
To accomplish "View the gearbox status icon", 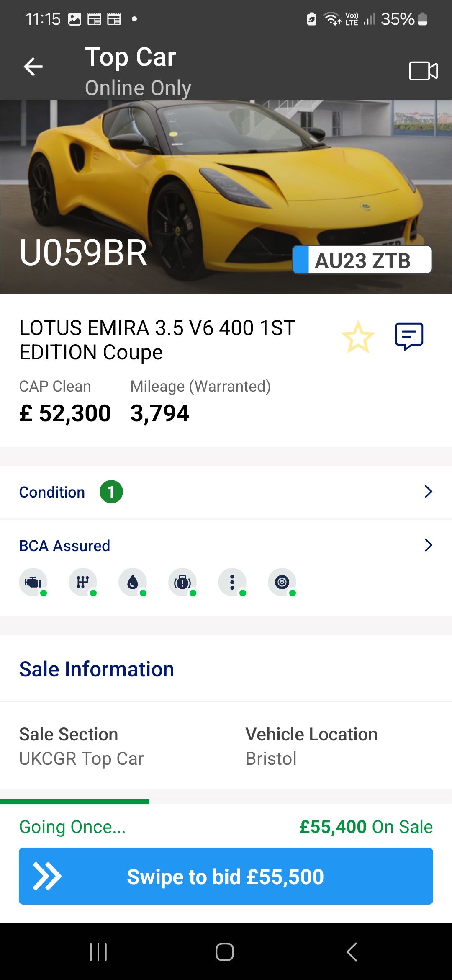I will (83, 582).
